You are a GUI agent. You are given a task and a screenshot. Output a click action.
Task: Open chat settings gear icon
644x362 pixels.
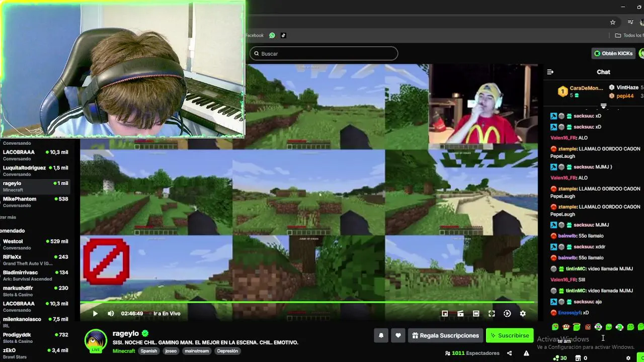click(x=628, y=358)
